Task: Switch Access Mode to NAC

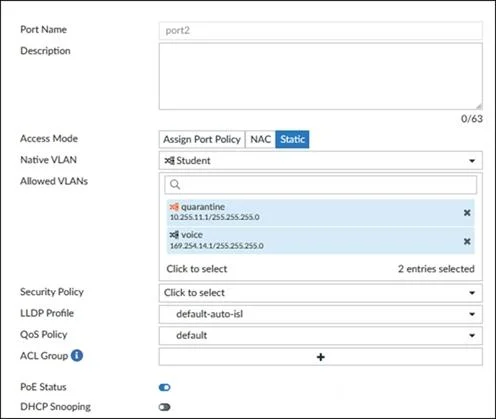Action: point(260,139)
